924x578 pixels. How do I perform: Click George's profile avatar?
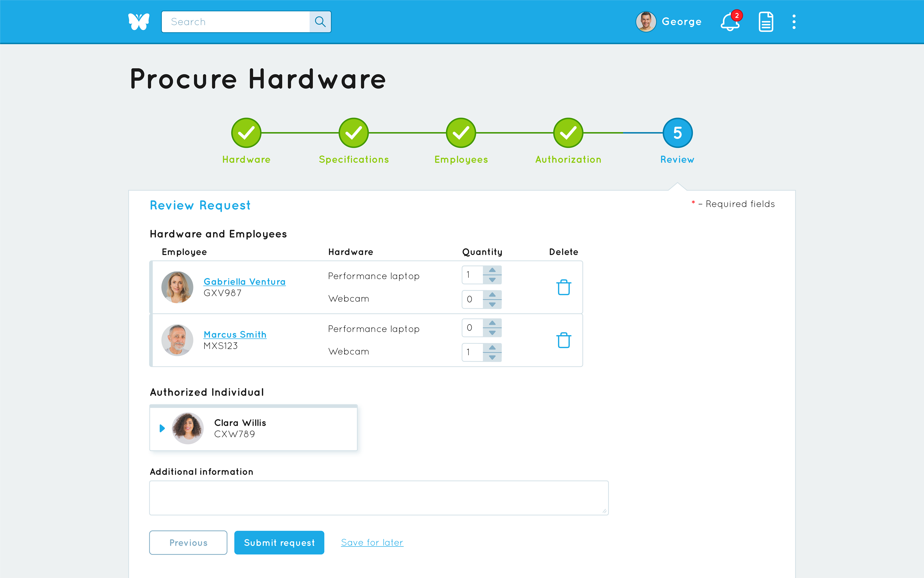pos(646,22)
